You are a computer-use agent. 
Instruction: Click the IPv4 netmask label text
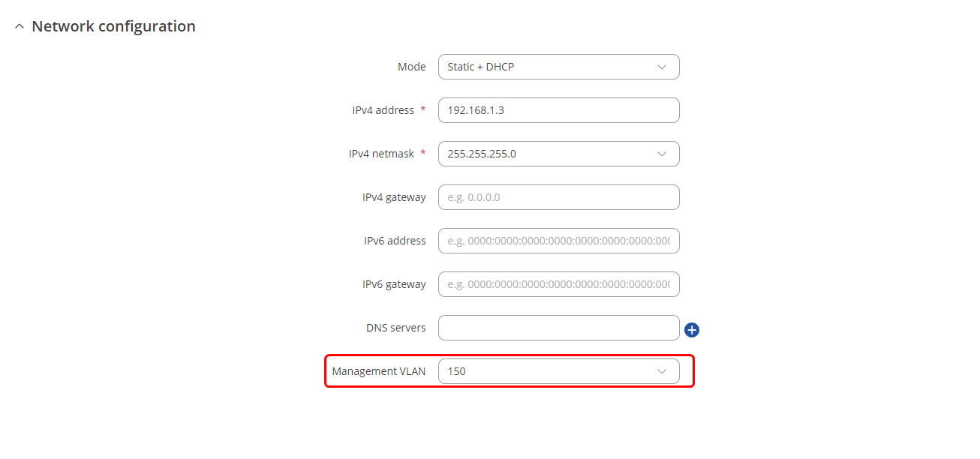click(x=381, y=154)
